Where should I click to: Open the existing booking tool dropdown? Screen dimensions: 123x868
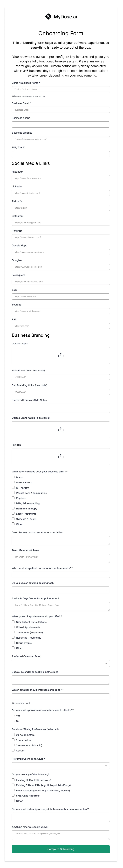(x=61, y=590)
